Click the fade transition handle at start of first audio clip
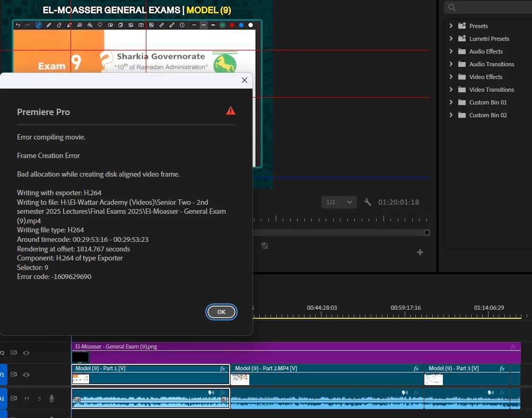Screen dimensions: 532x418 coord(77,399)
